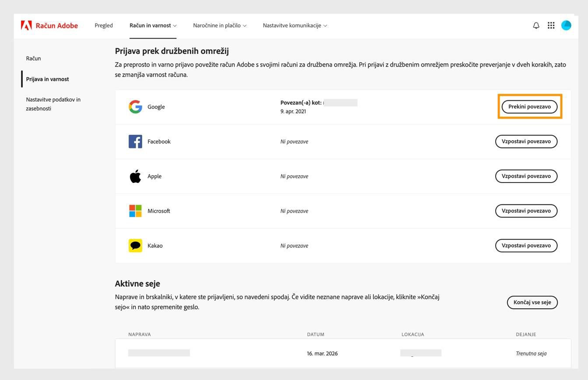Click the Google logo icon
Image resolution: width=588 pixels, height=380 pixels.
pyautogui.click(x=136, y=106)
